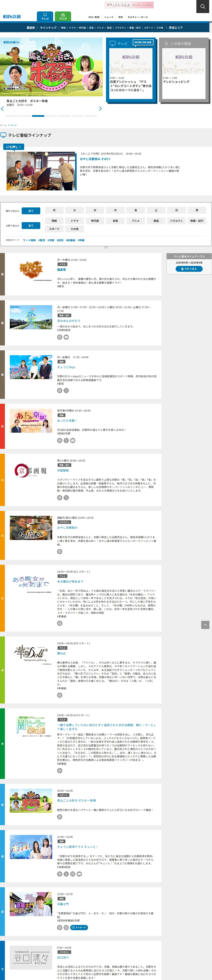This screenshot has width=212, height=980.
Task: Open the X icon for 京都画報
Action: tap(66, 498)
